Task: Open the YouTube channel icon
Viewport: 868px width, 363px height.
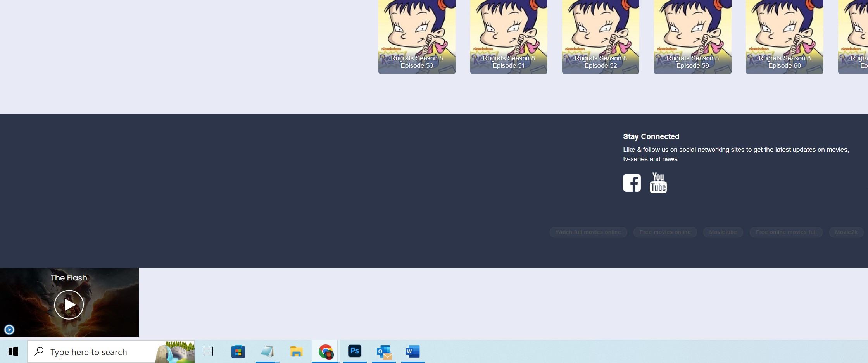Action: pos(658,183)
